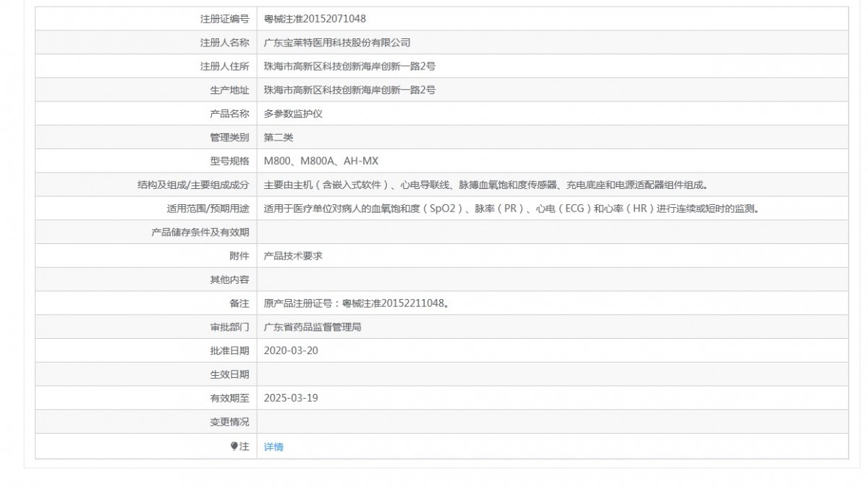Select expiry date 2025-03-19
This screenshot has height=488, width=868.
coord(292,397)
